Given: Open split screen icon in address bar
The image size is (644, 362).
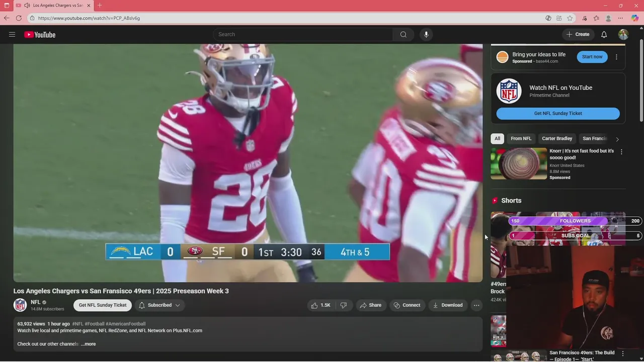Looking at the screenshot, I should (x=559, y=18).
